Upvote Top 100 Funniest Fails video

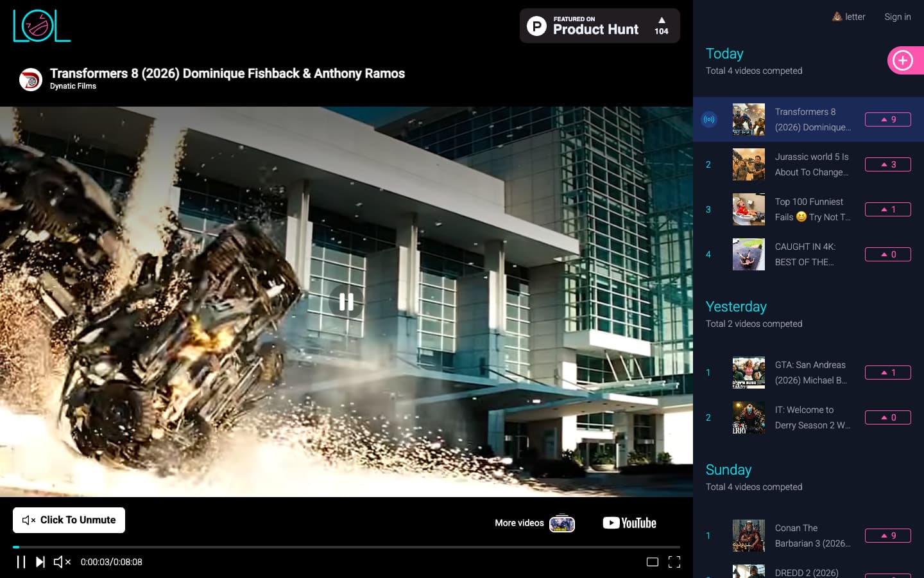click(x=888, y=209)
